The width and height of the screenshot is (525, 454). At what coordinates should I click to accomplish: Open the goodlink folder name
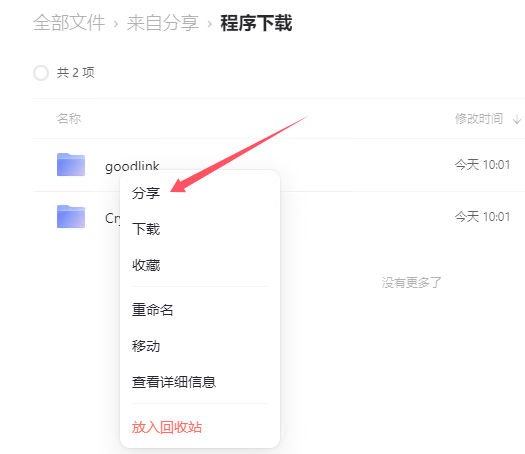(x=132, y=166)
